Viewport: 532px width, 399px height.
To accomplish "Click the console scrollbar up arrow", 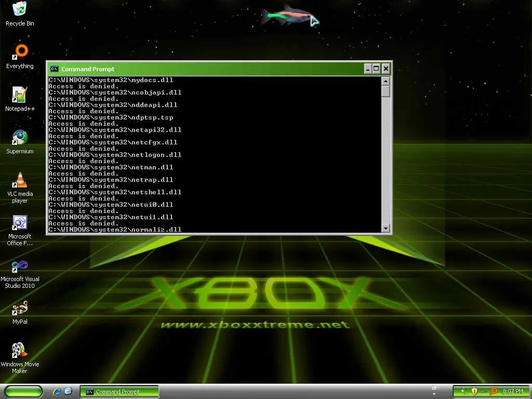I will (385, 81).
